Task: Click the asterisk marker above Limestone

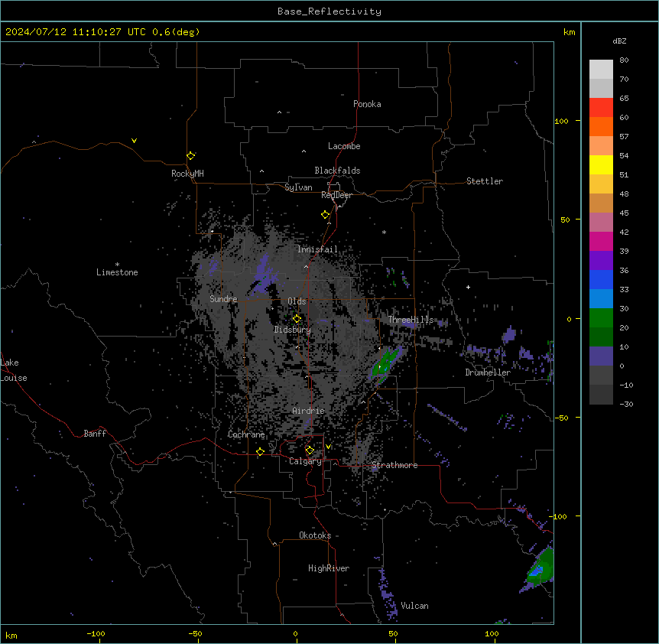Action: (x=117, y=265)
